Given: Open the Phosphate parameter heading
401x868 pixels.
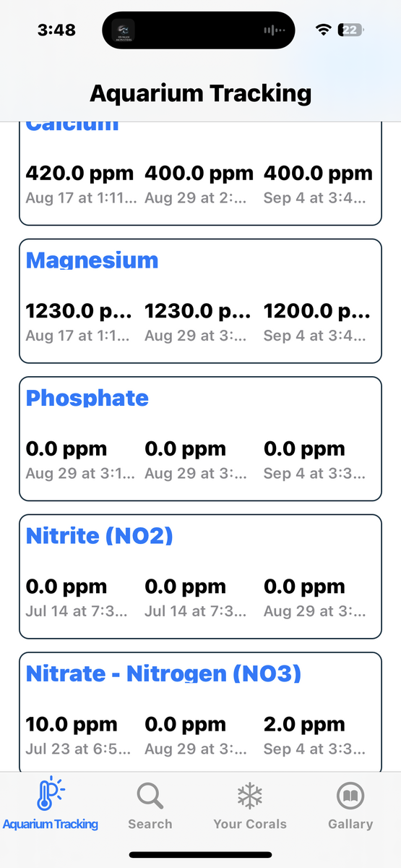Looking at the screenshot, I should pyautogui.click(x=87, y=398).
